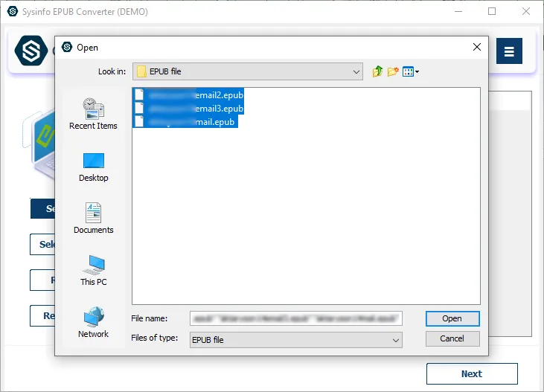Click the File name input field
Viewport: 544px width, 392px height.
click(x=296, y=318)
